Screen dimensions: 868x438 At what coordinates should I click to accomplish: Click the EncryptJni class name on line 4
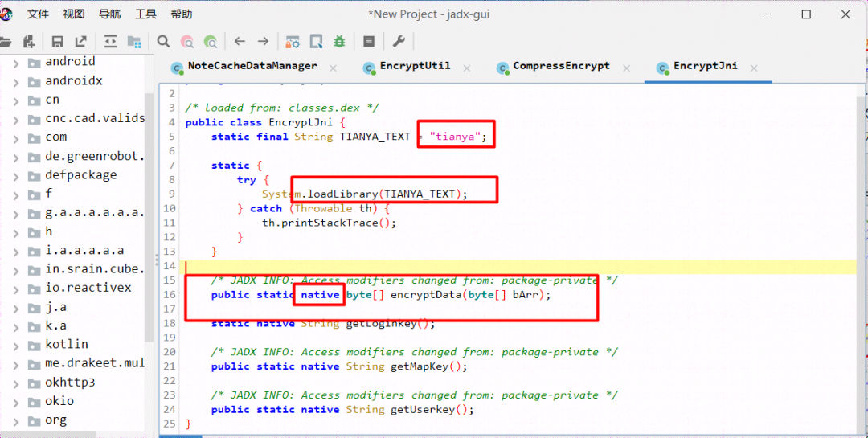pyautogui.click(x=301, y=122)
